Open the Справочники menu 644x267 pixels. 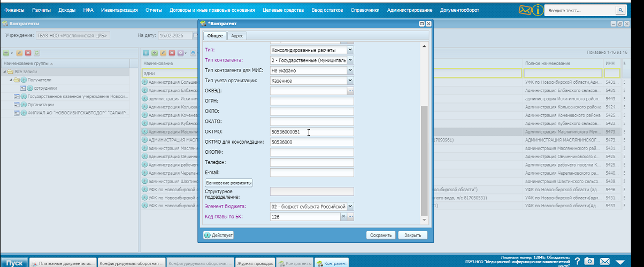(365, 10)
